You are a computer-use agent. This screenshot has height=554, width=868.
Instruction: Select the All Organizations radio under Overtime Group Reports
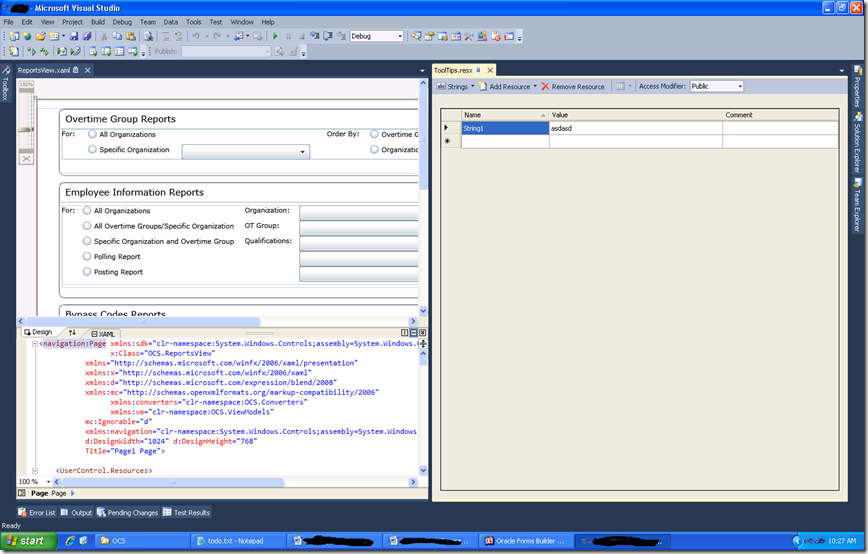93,134
